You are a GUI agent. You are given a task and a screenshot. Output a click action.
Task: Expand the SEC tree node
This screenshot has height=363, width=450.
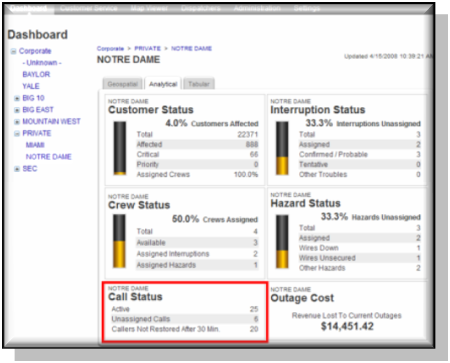click(17, 169)
